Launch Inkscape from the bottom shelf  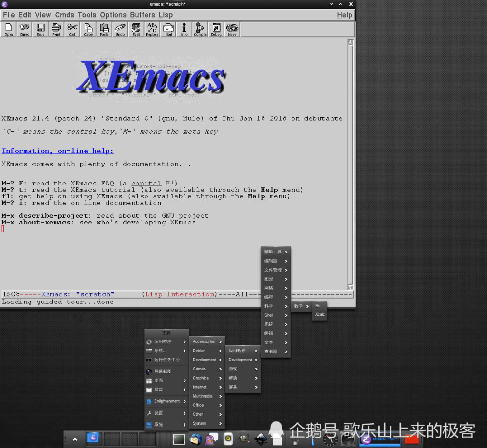[261, 439]
